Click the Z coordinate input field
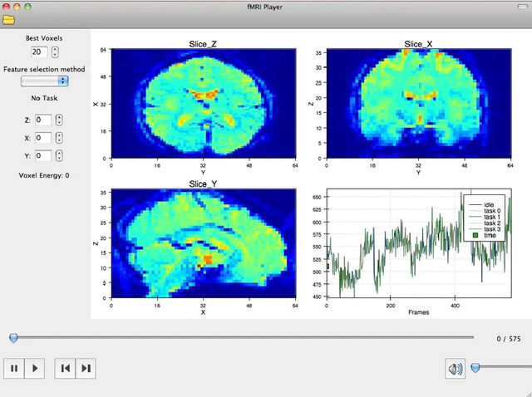The width and height of the screenshot is (532, 397). pos(43,120)
